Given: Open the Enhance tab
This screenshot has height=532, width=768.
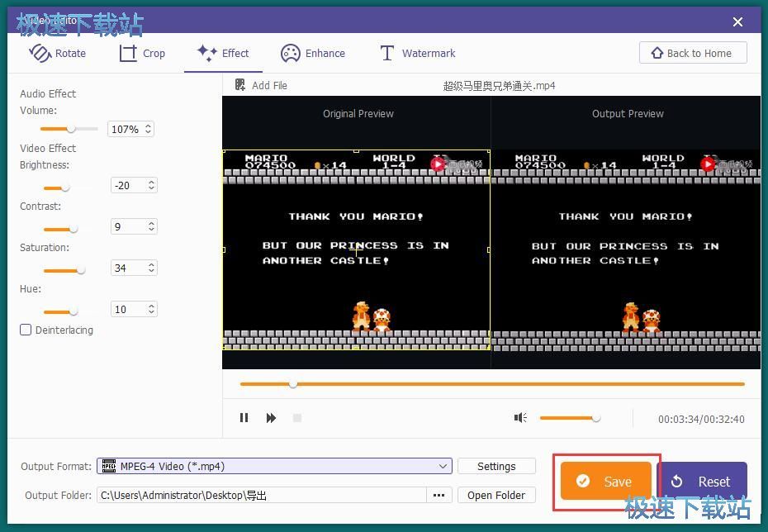Looking at the screenshot, I should pyautogui.click(x=313, y=53).
